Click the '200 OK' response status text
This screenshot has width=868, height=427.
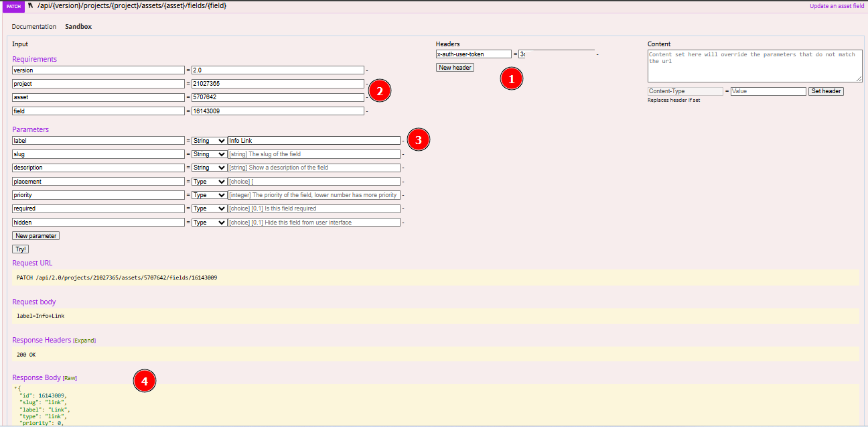tap(26, 355)
